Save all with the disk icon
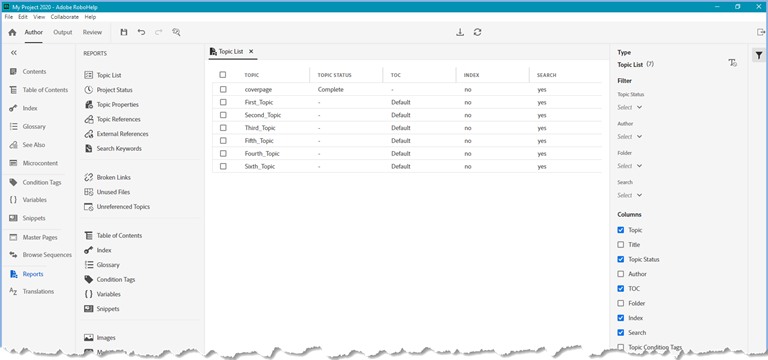Image resolution: width=768 pixels, height=360 pixels. (x=124, y=32)
